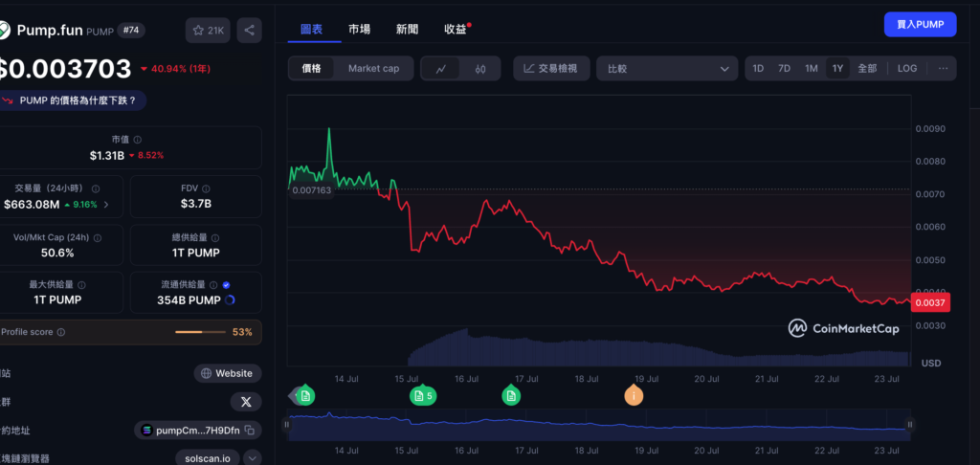
Task: Grab the left handle of range slider
Action: coord(287,425)
